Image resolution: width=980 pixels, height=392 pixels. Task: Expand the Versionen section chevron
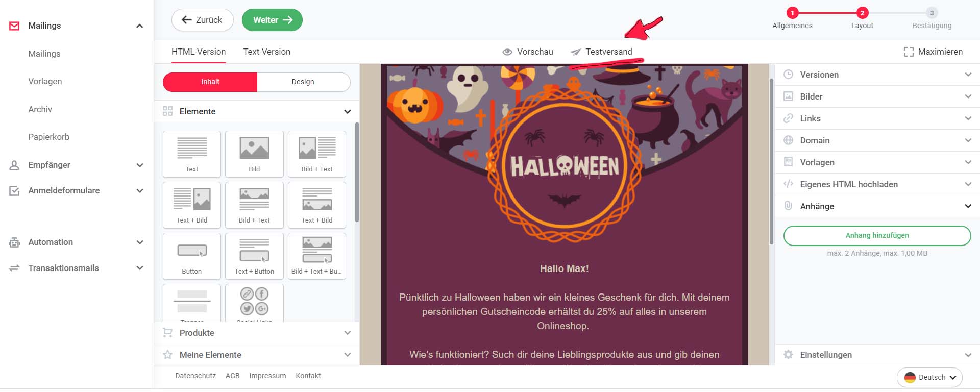click(968, 75)
